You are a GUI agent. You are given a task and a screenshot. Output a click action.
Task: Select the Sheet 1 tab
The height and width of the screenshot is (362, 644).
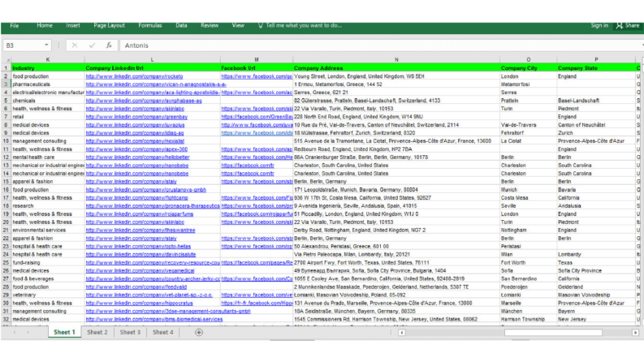coord(64,333)
